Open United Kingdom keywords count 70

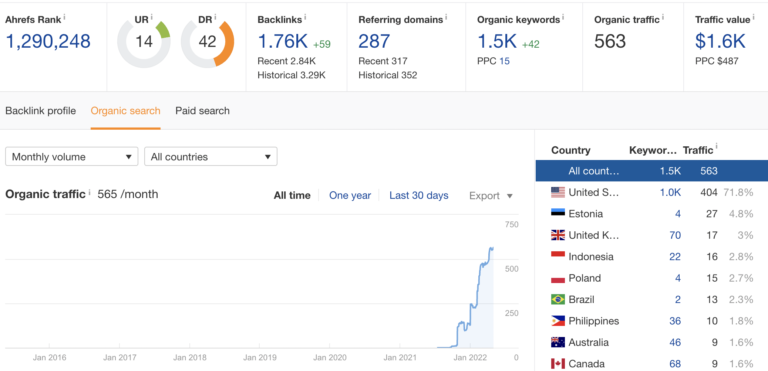pos(675,235)
